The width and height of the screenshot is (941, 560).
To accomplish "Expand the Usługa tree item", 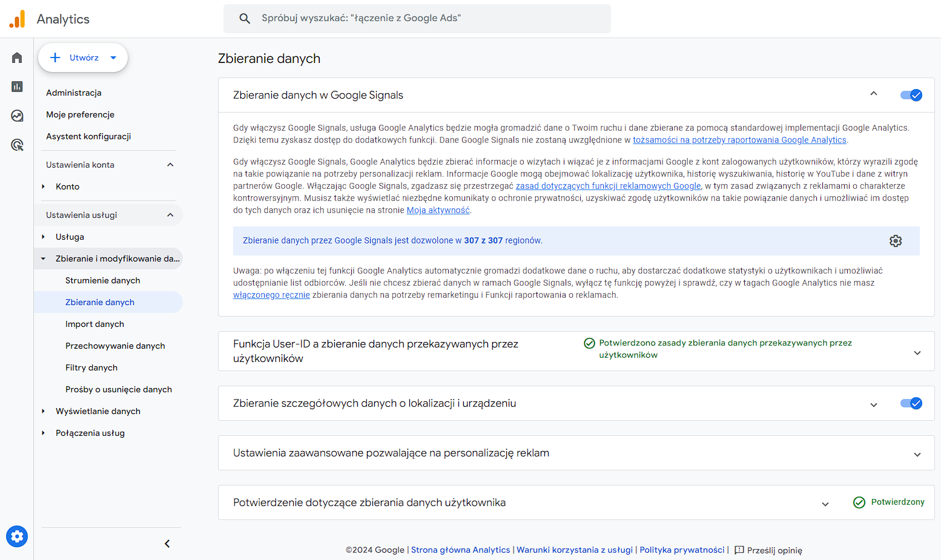I will [43, 237].
